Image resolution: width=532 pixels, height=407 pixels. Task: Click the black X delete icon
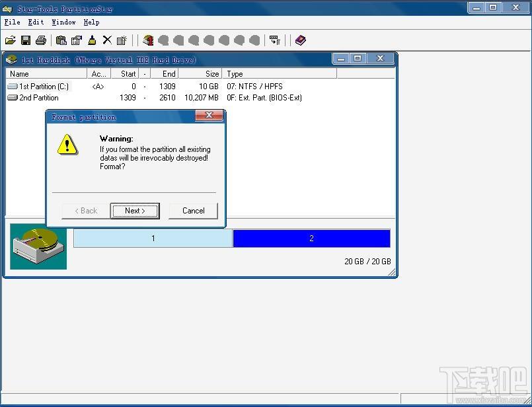(107, 40)
